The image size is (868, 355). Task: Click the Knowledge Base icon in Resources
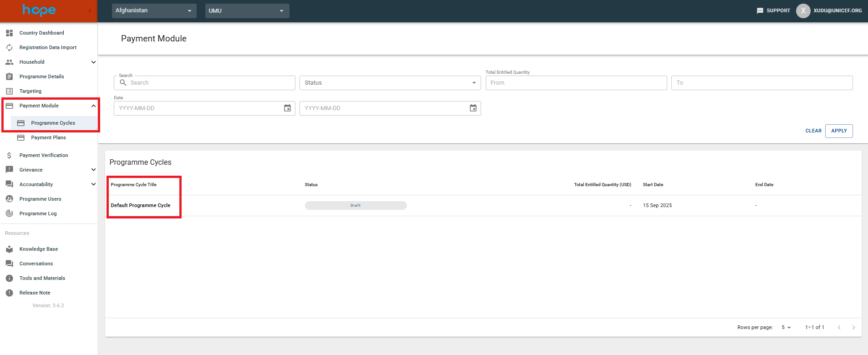coord(9,249)
